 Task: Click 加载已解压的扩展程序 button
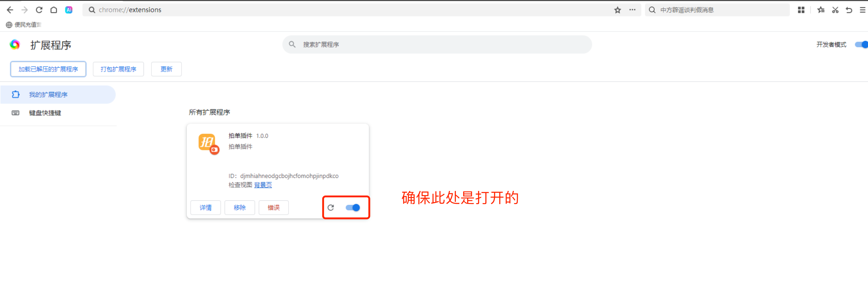click(48, 69)
